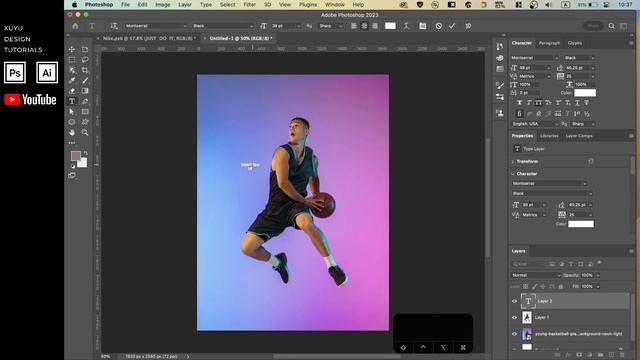Switch to the Glyphs tab
Screen dimensions: 640x360
click(575, 43)
